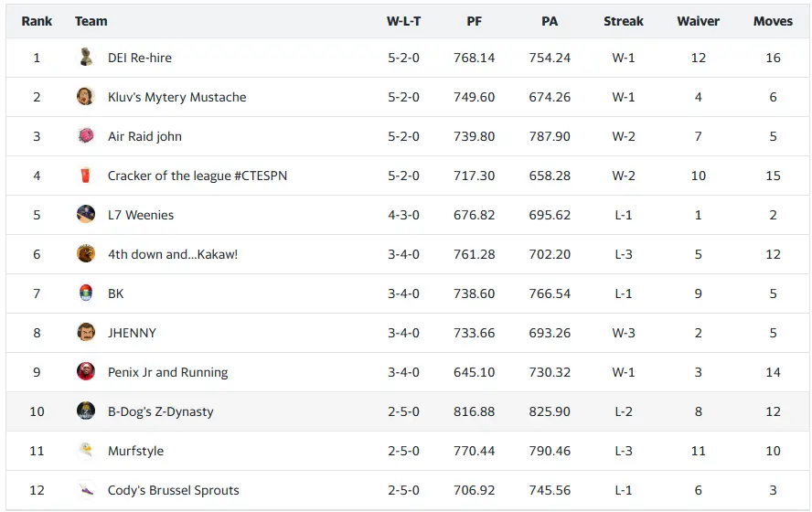
Task: Sort table by the PA column header
Action: click(550, 21)
